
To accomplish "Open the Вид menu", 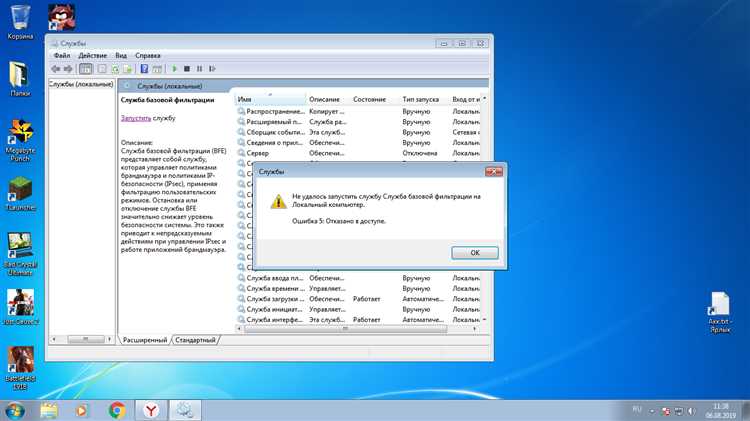I will click(121, 55).
